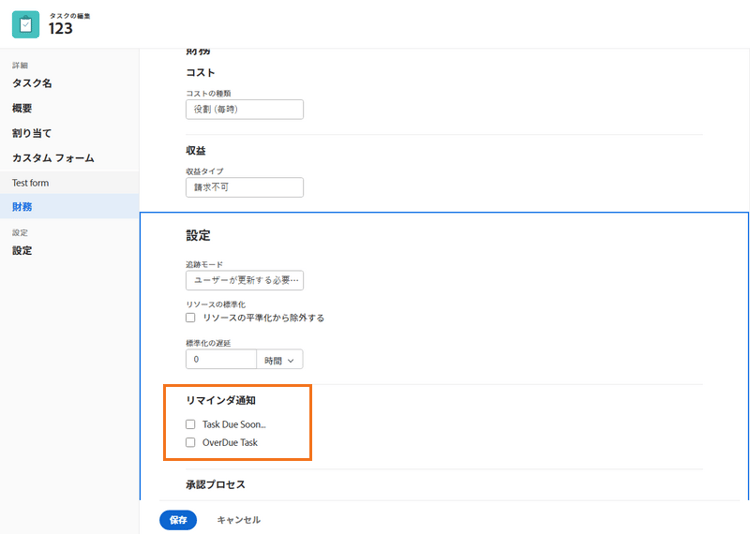Enable Task Due Soon reminder checkbox

(190, 424)
